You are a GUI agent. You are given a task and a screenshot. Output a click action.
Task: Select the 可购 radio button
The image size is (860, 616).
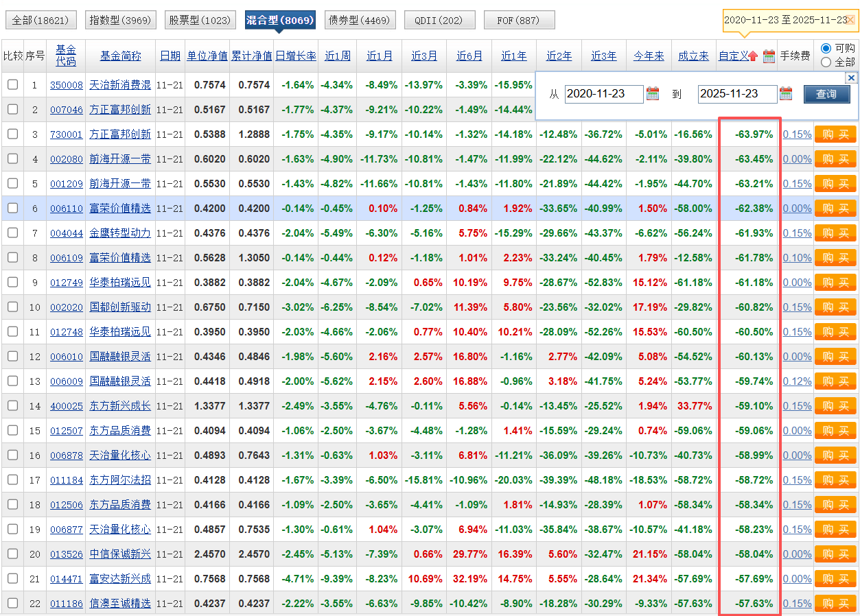826,49
